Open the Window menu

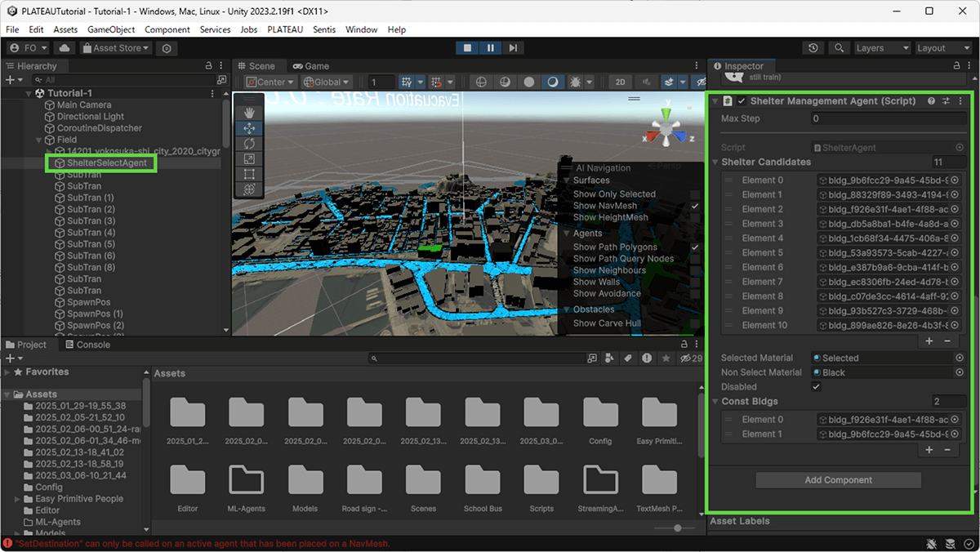tap(361, 29)
